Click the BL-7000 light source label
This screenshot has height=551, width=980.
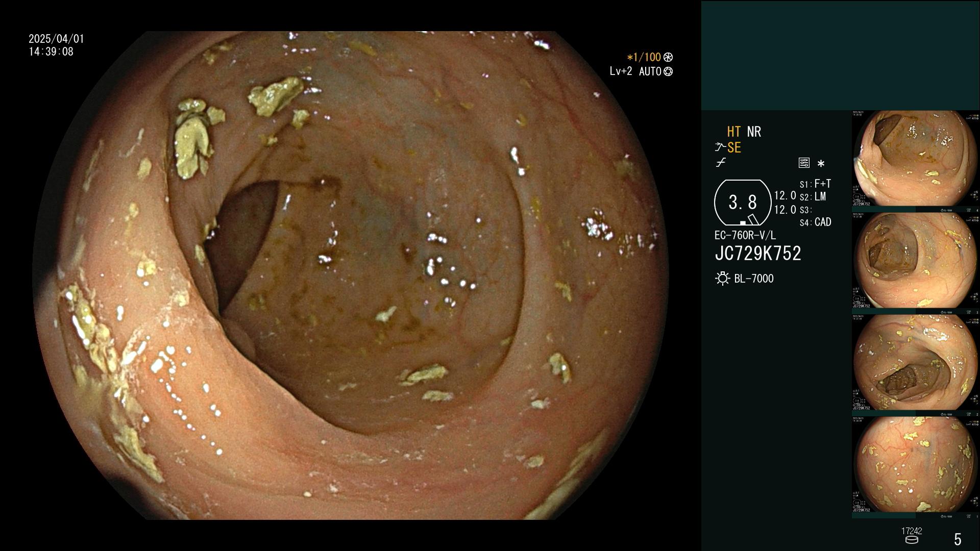pos(754,279)
